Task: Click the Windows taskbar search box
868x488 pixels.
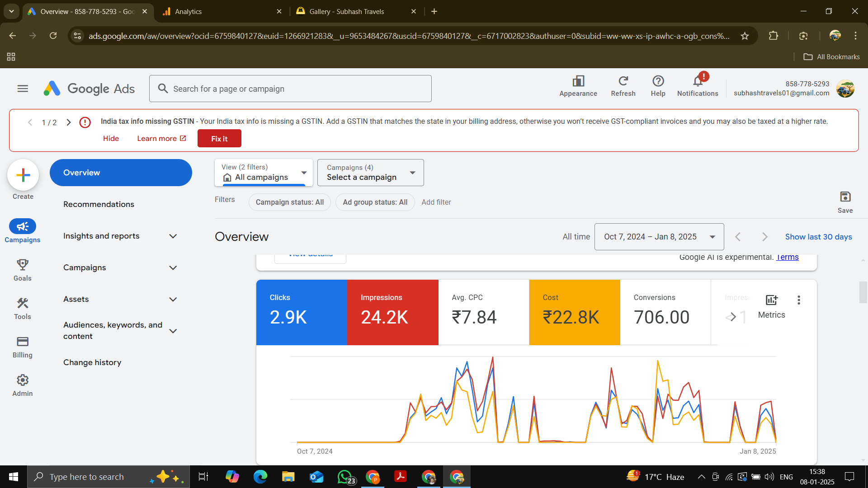Action: tap(108, 477)
